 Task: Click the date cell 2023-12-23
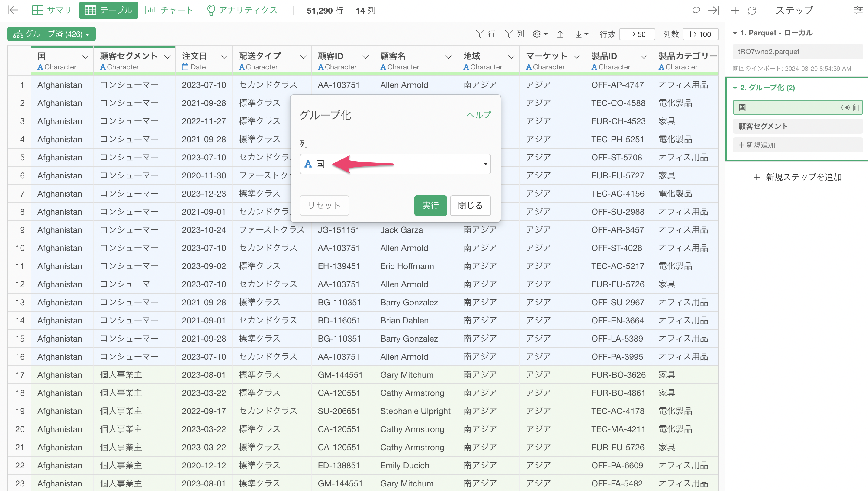click(x=204, y=194)
